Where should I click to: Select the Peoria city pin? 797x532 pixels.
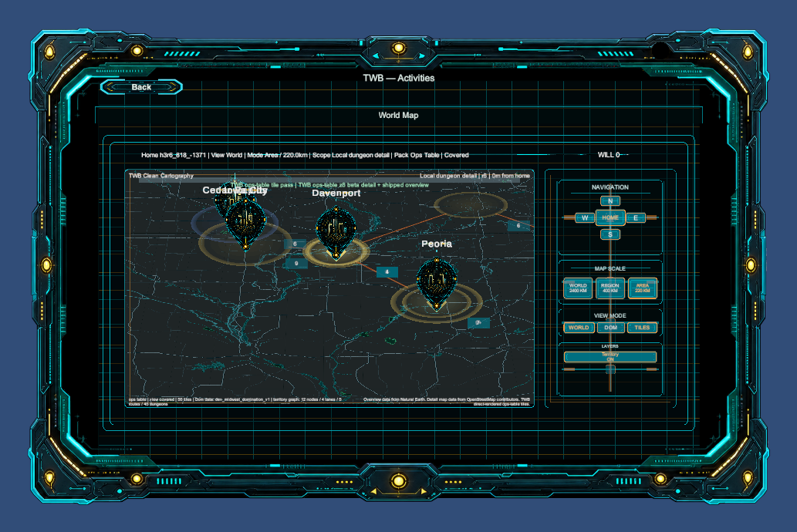[437, 284]
